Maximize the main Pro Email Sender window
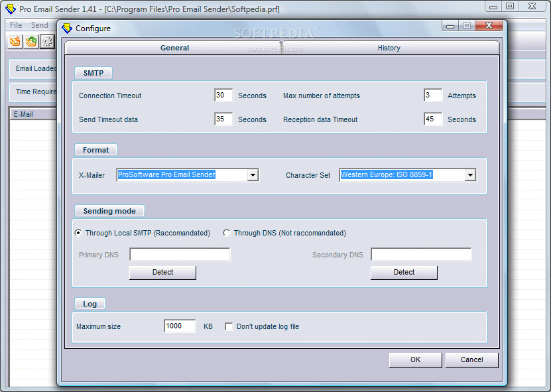 click(510, 7)
